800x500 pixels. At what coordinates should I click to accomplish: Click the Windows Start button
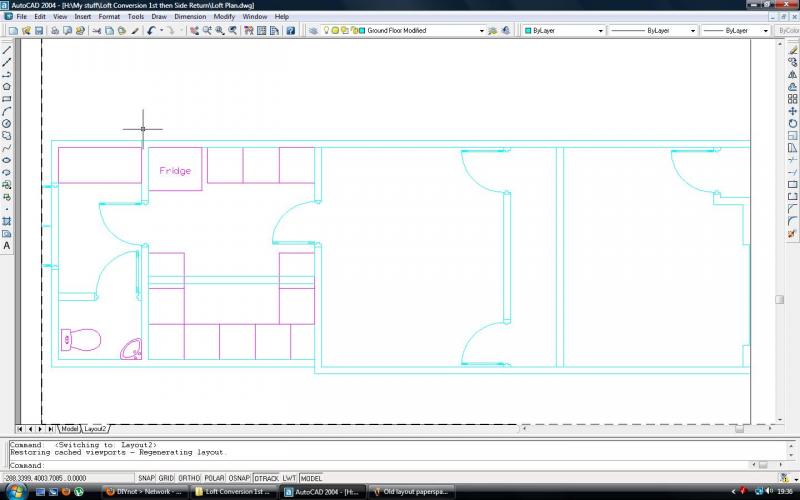click(x=14, y=492)
